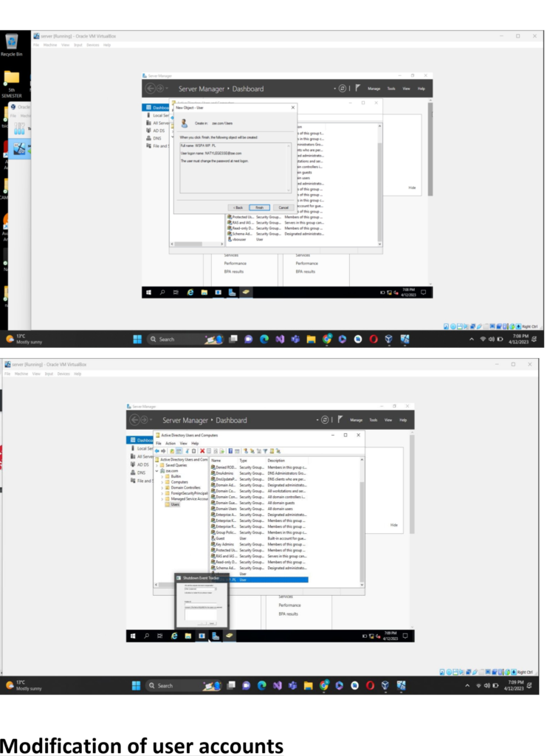Image resolution: width=550 pixels, height=756 pixels.
Task: Expand Managed Service Accounts node in AD tree
Action: coord(162,499)
